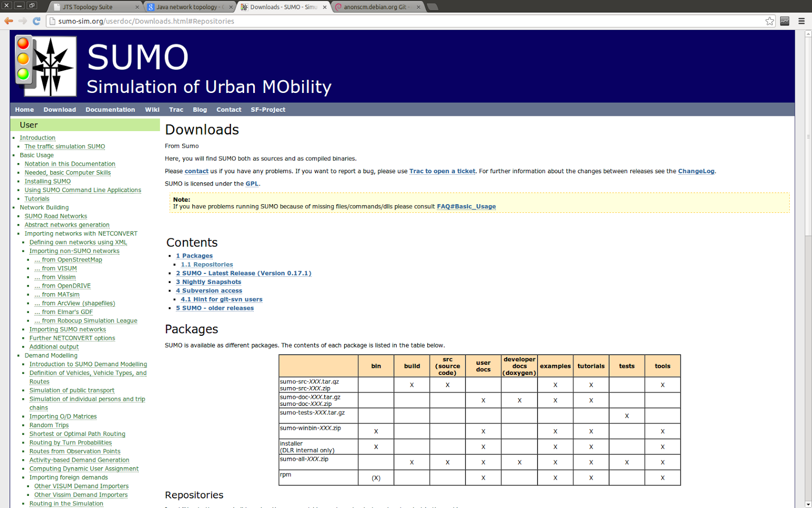Open the Chrome hamburger menu
The height and width of the screenshot is (508, 812).
[802, 21]
